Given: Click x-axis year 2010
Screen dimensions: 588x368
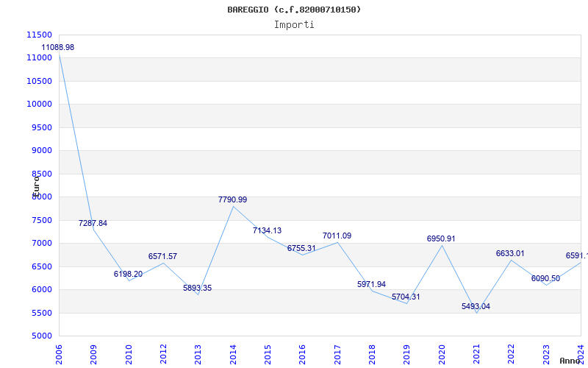Looking at the screenshot, I should [129, 355].
